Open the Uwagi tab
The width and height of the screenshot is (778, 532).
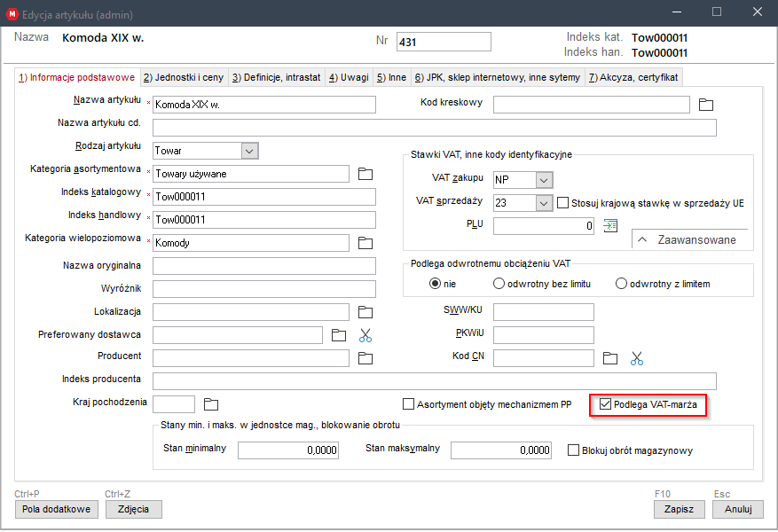349,77
